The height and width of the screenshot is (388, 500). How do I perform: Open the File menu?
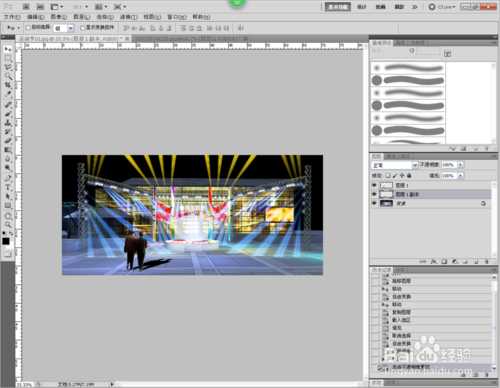(12, 17)
